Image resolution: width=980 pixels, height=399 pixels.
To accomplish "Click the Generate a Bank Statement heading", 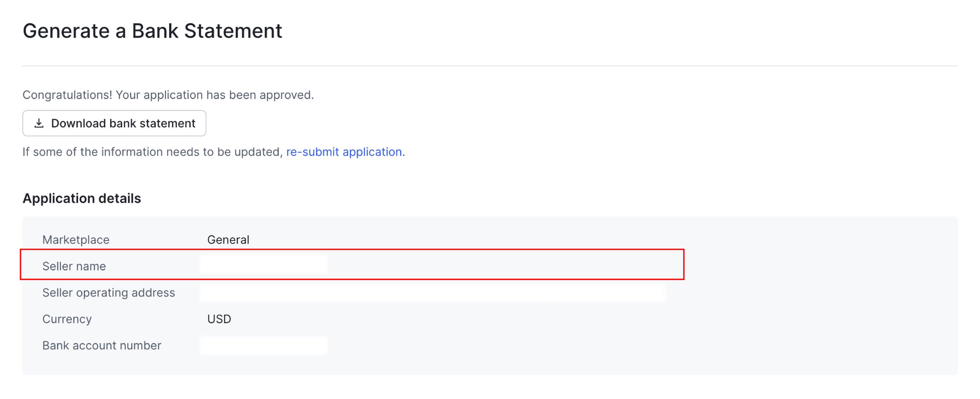I will point(152,31).
